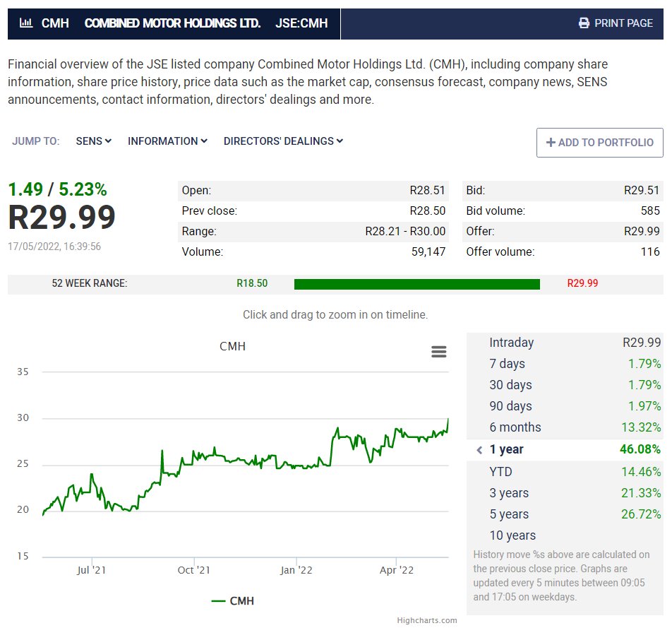
Task: Click the green 52 week range bar
Action: pos(417,284)
